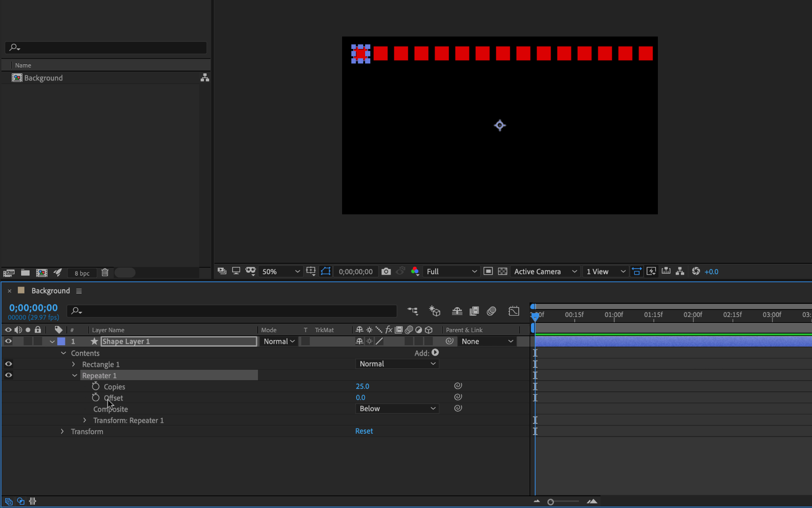Click the current time 0;00;00;00 in timeline
The width and height of the screenshot is (812, 508).
(33, 308)
